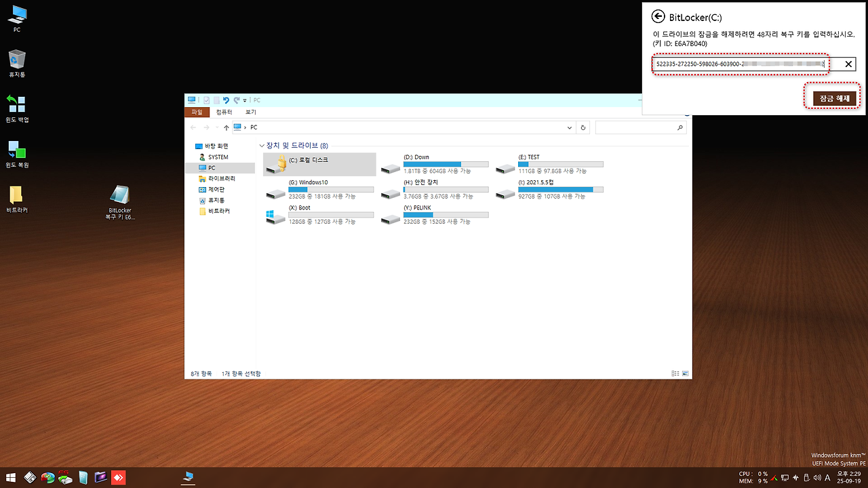Open the 파일 menu in Explorer
This screenshot has height=488, width=868.
click(x=197, y=112)
